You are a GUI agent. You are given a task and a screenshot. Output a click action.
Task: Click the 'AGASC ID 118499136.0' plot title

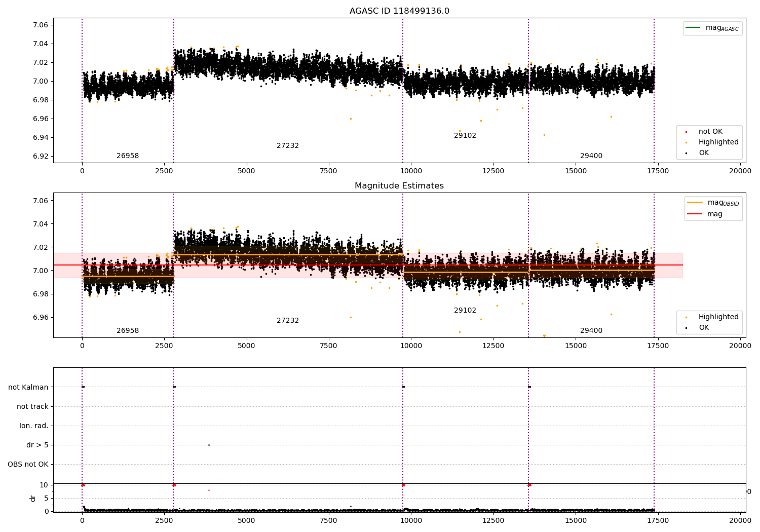(399, 11)
